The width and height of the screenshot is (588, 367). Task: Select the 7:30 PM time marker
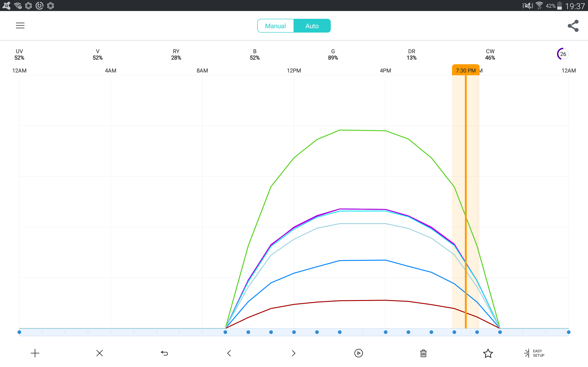click(x=466, y=70)
